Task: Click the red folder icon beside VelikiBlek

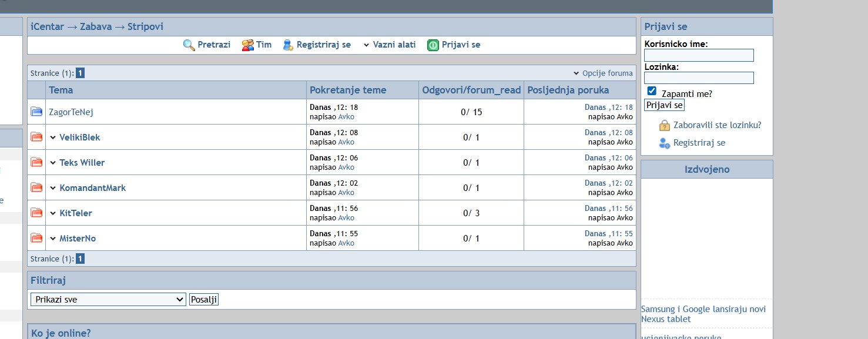Action: [x=36, y=137]
